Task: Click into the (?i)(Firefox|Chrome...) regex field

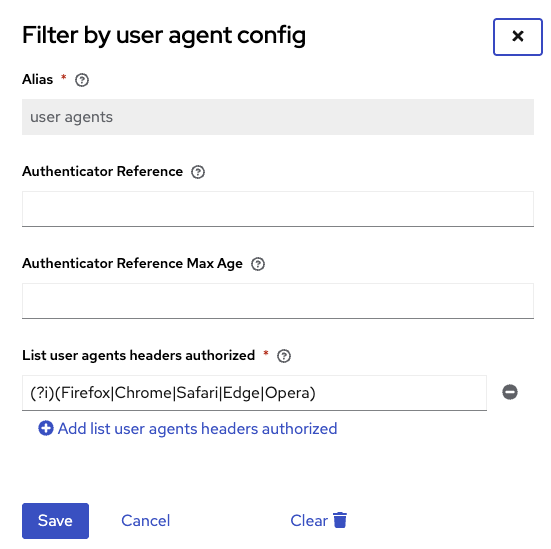Action: [x=254, y=393]
